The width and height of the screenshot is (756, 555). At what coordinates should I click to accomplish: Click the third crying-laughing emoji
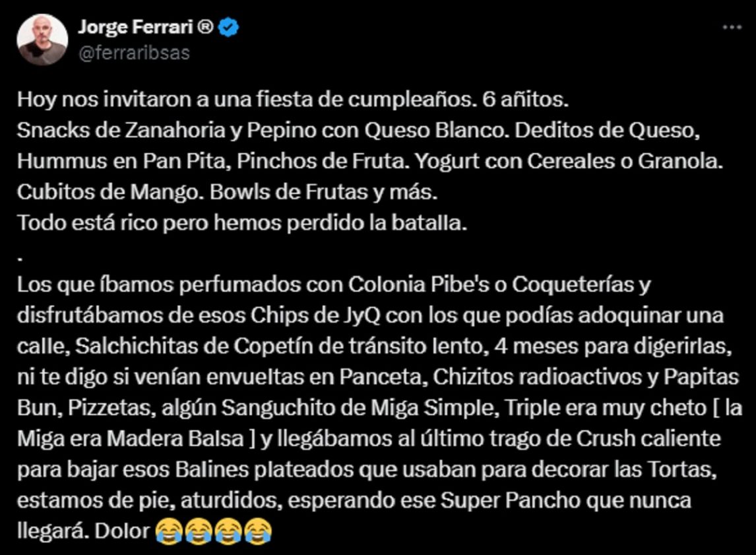(228, 531)
